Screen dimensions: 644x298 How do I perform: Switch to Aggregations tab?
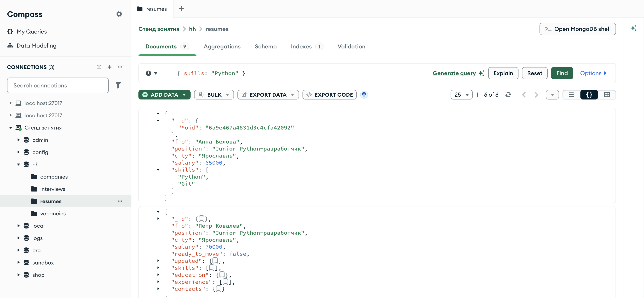pos(222,46)
